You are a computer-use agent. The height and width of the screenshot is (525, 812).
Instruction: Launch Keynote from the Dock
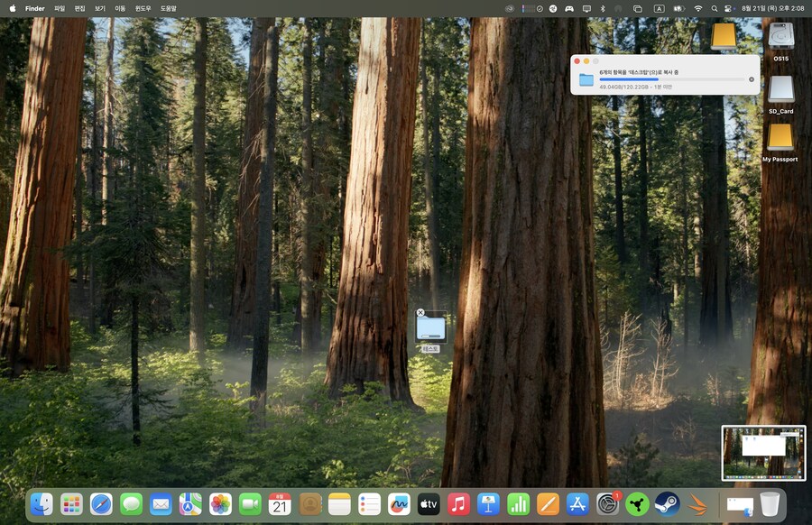click(488, 503)
